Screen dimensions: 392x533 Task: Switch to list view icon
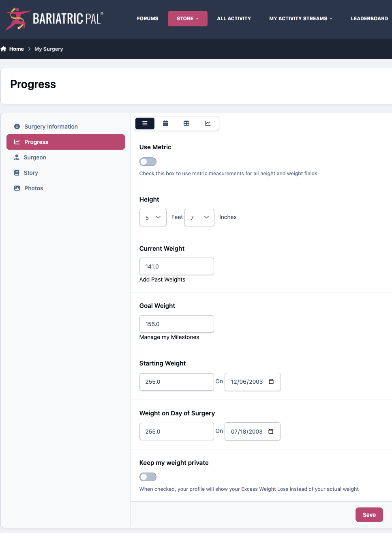click(x=145, y=123)
